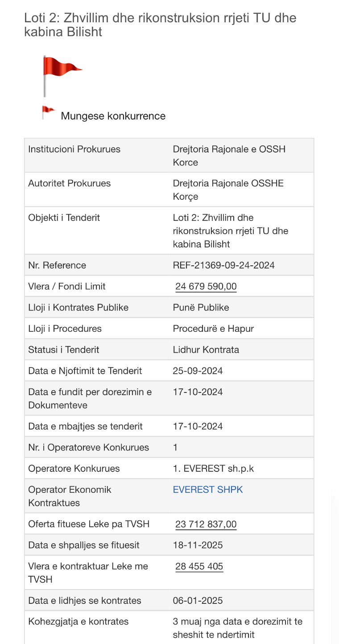Click reference number REF-21369-09-24-2024

pos(223,265)
